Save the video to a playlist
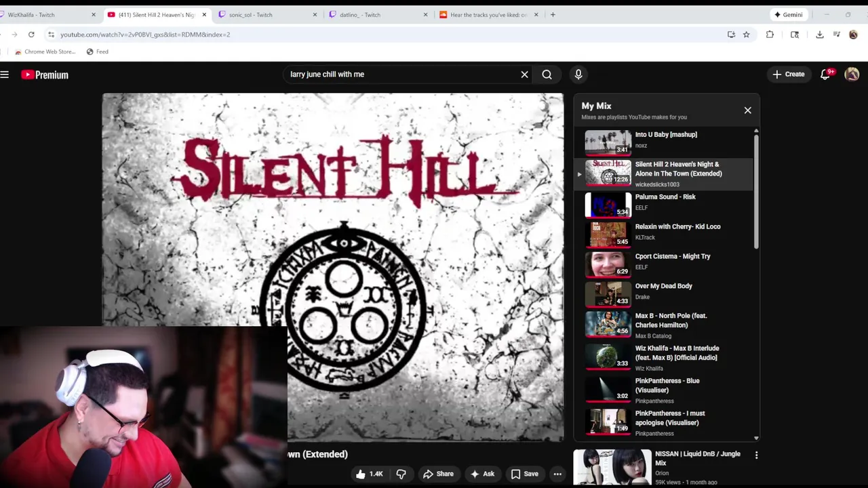Image resolution: width=868 pixels, height=488 pixels. [x=524, y=474]
